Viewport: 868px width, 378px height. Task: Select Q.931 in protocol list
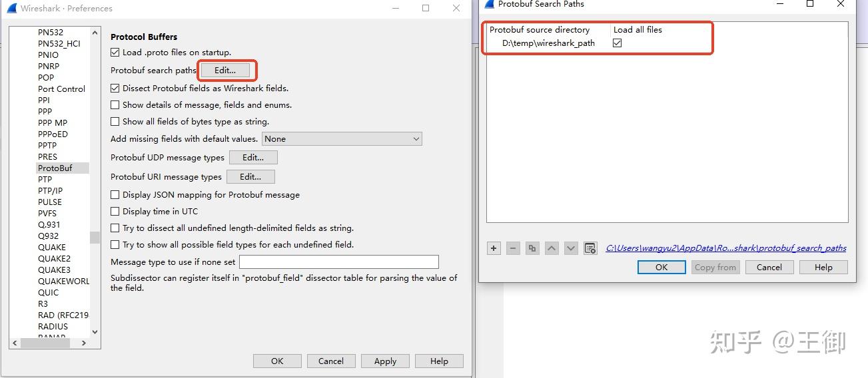coord(49,225)
